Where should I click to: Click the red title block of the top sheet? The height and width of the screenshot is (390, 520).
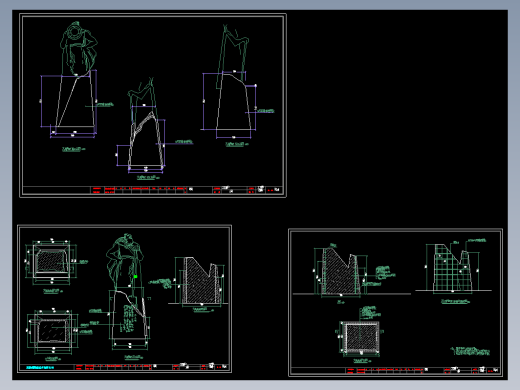click(x=187, y=190)
